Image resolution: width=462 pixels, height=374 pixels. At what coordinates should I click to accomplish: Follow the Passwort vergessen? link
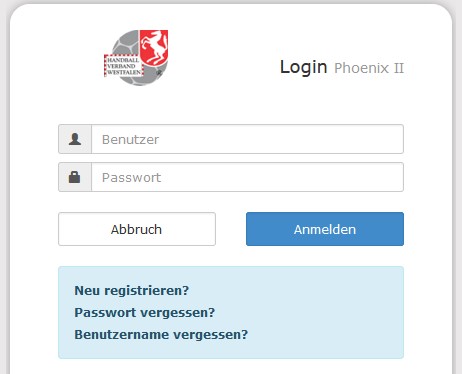click(x=145, y=312)
